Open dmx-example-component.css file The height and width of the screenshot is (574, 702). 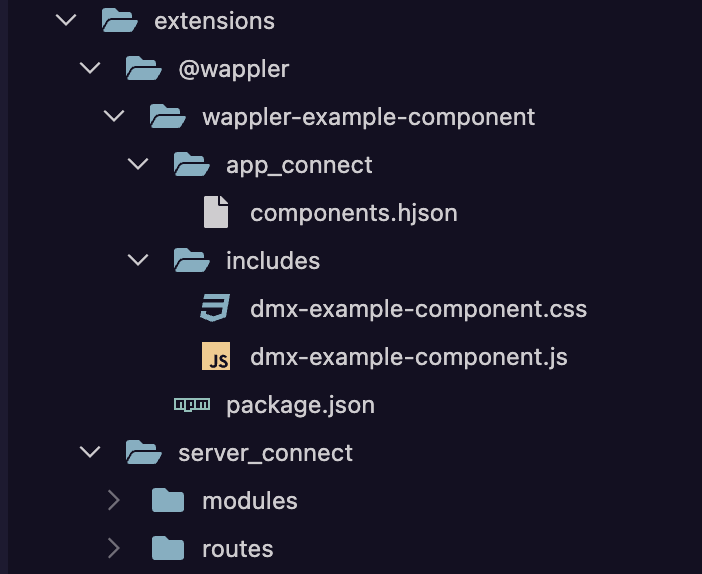(418, 308)
